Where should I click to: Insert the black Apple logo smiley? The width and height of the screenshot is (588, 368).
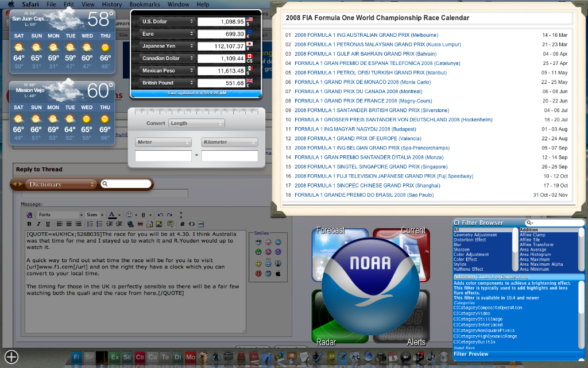(278, 273)
